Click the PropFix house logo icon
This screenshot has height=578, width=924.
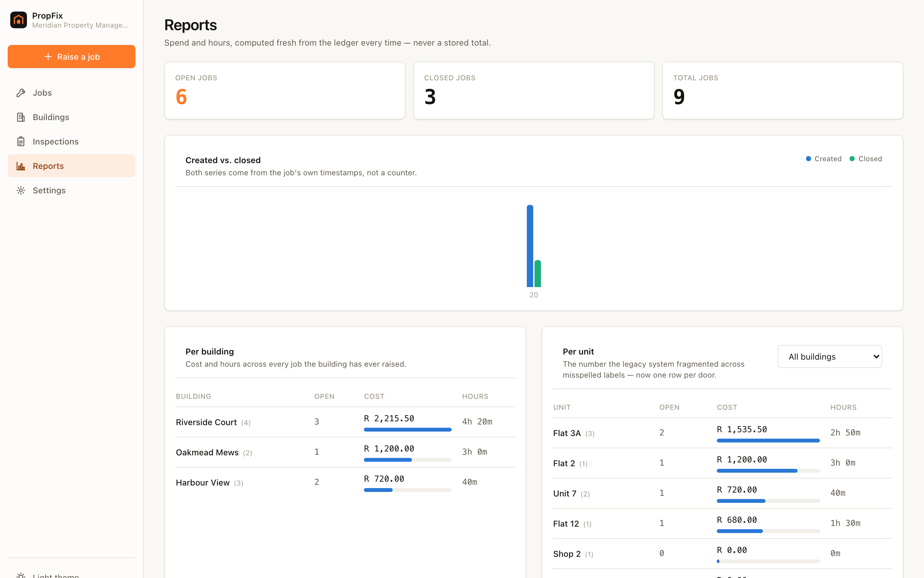coord(18,20)
